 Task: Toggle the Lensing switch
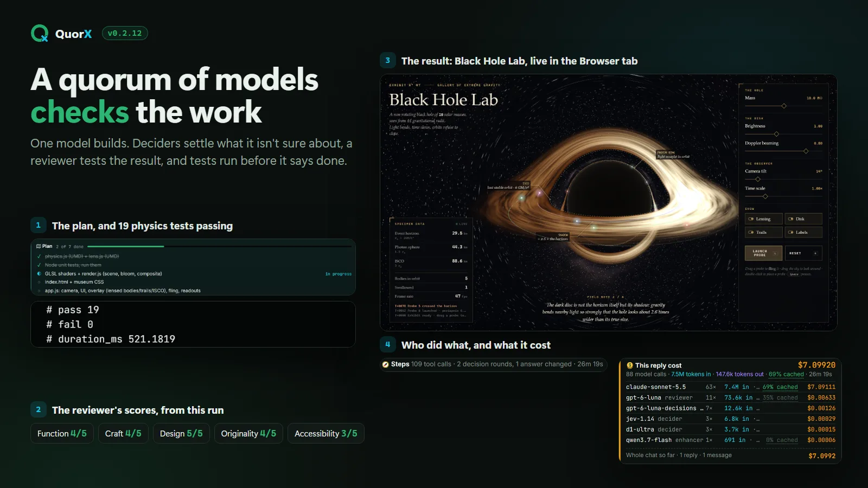pos(764,219)
